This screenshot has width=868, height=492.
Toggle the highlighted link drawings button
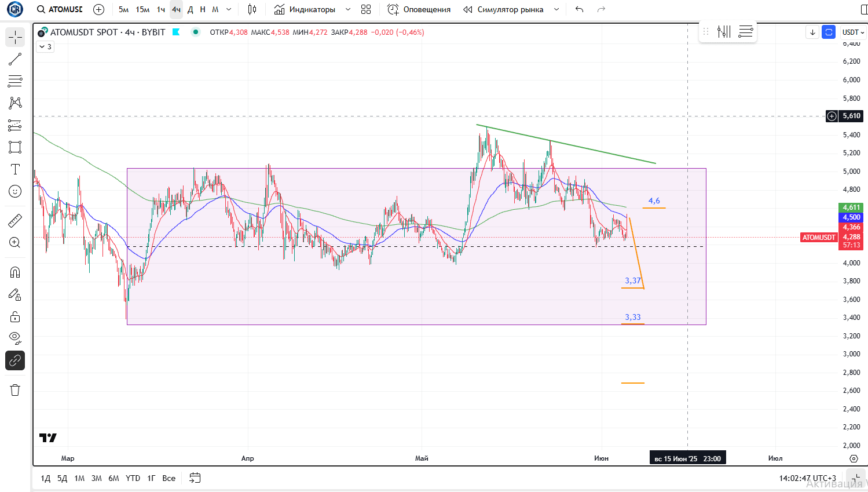click(15, 360)
